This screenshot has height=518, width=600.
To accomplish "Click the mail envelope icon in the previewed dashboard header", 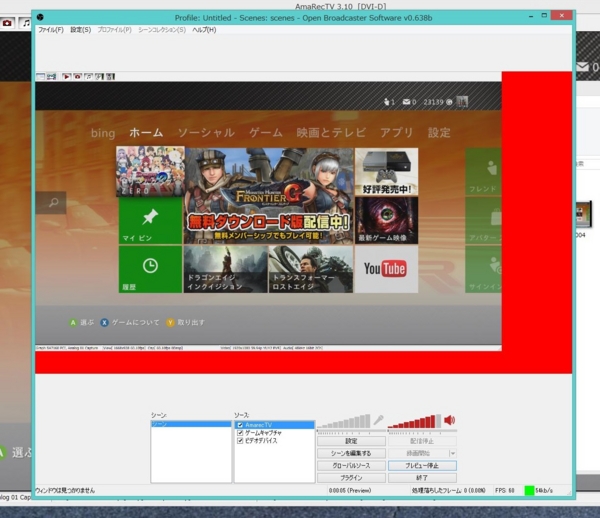I will pyautogui.click(x=406, y=102).
